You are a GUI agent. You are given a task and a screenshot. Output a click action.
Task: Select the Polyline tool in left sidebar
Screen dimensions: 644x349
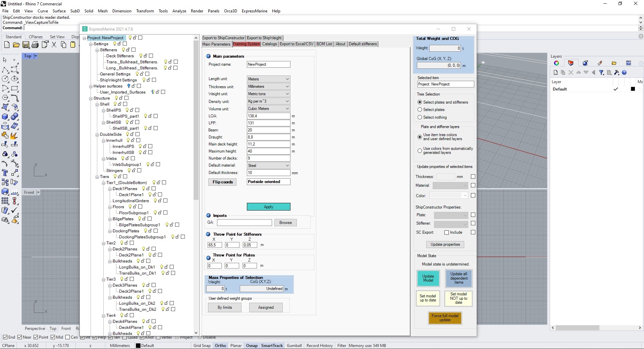click(x=5, y=70)
